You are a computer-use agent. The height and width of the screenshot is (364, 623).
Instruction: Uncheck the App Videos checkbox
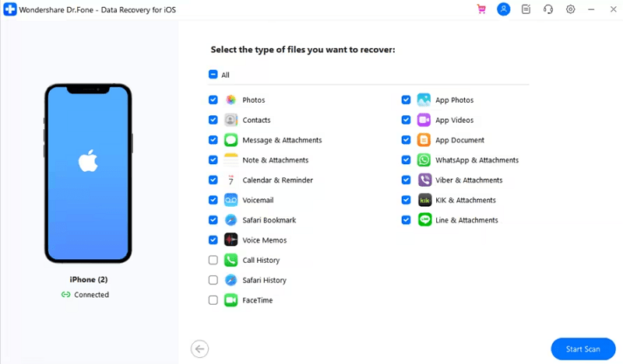pyautogui.click(x=407, y=121)
